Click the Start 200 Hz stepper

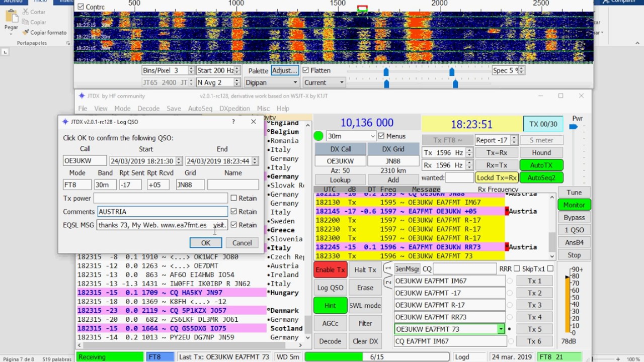coord(237,70)
